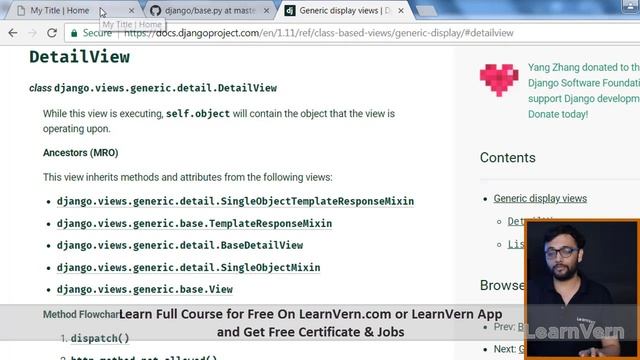
Task: Open the BaseDetailView link
Action: click(x=180, y=245)
